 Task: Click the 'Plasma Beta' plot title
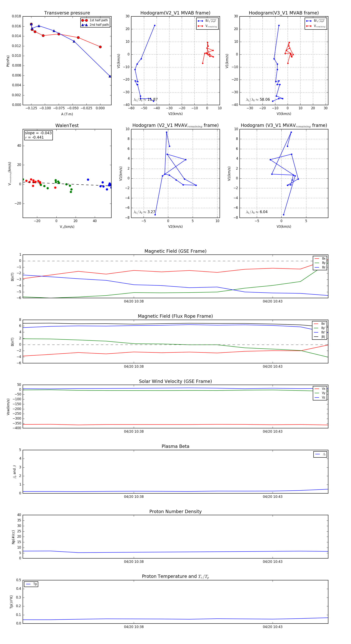175,447
